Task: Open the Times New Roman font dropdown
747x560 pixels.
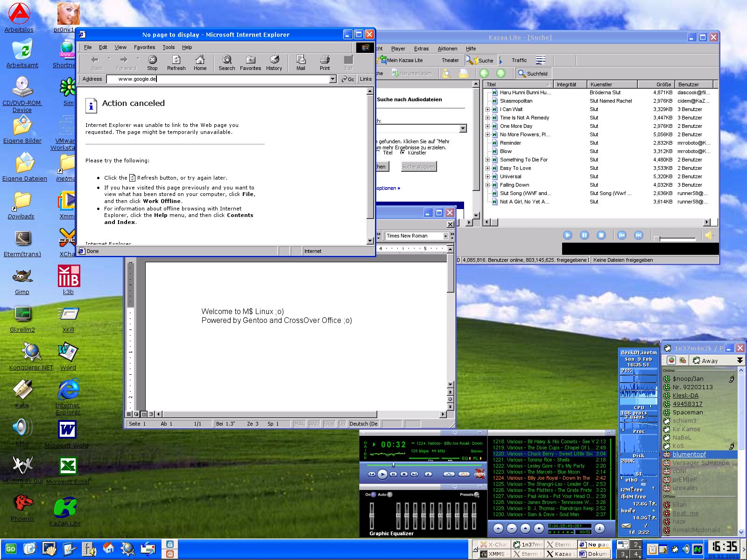Action: point(445,236)
